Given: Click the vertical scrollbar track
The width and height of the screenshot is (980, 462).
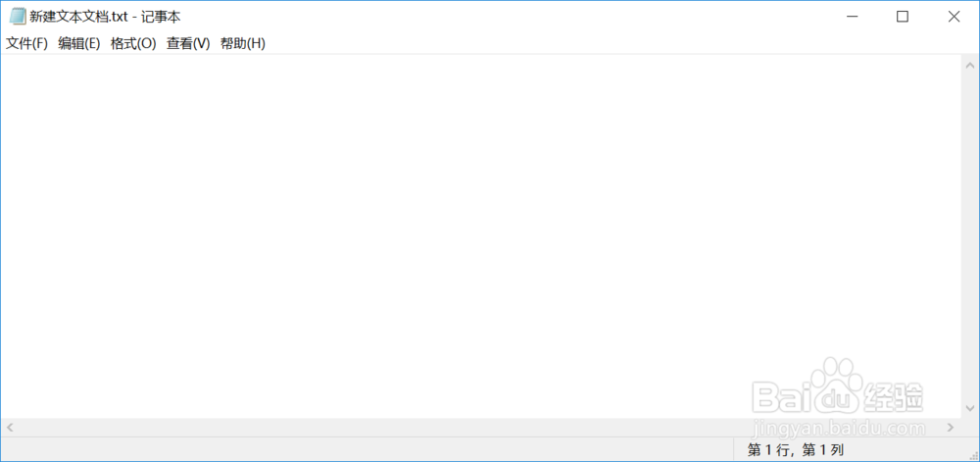Looking at the screenshot, I should click(970, 236).
